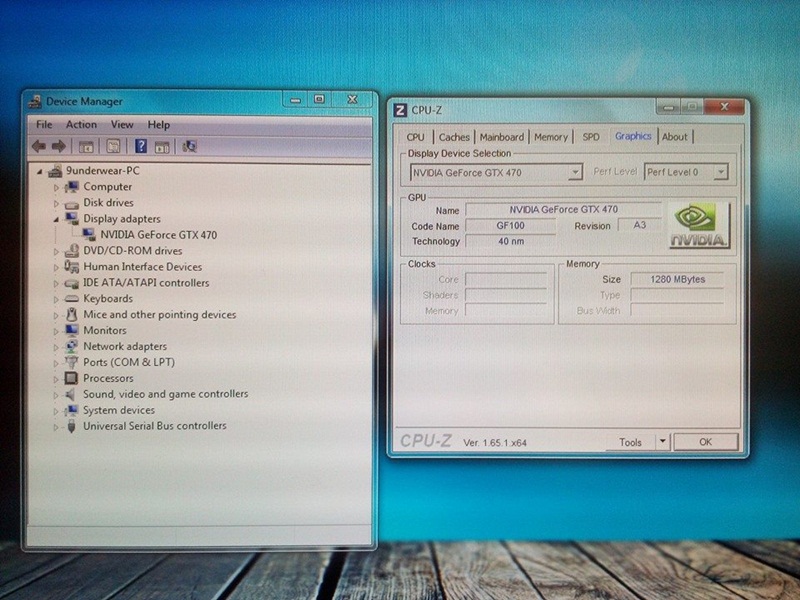This screenshot has height=600, width=800.
Task: Select the Sound, video and game controllers label
Action: (166, 394)
